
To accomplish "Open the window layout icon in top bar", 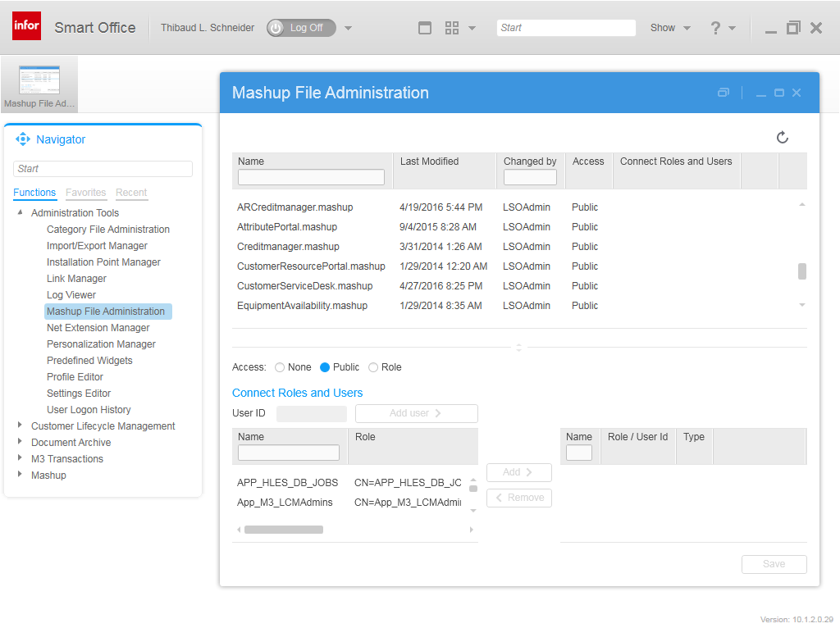I will tap(425, 28).
